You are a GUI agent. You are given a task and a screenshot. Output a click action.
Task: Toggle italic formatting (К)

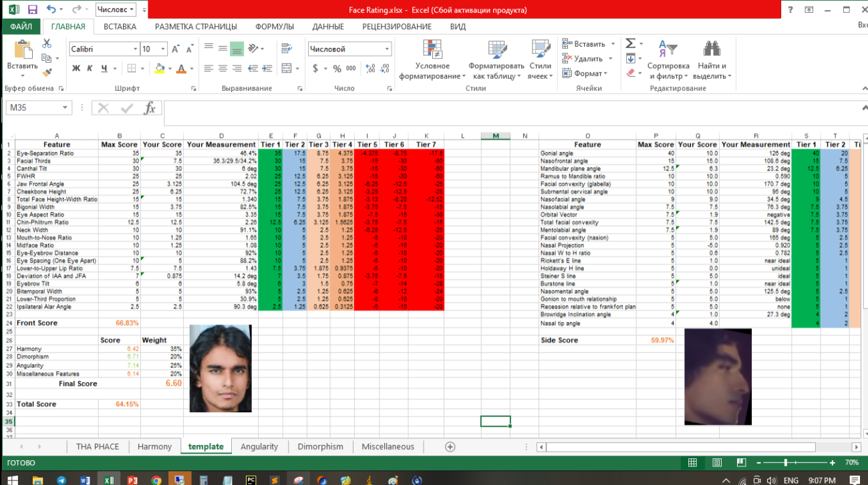90,68
